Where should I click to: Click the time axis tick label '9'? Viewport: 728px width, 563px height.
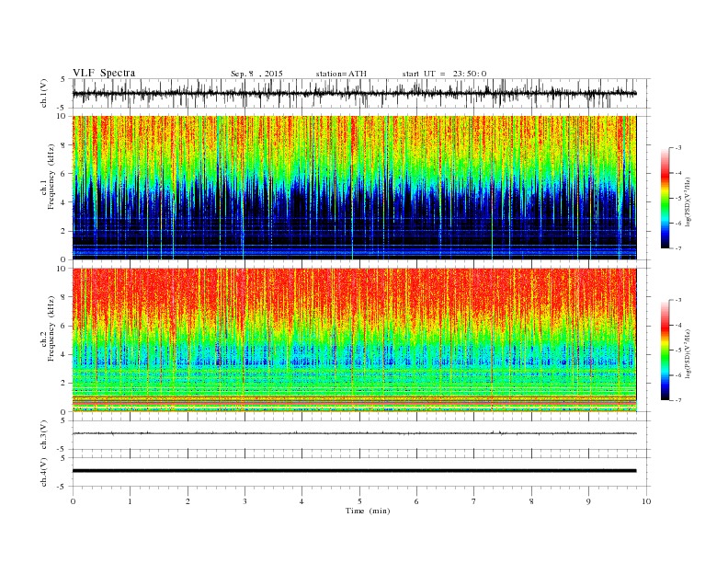point(588,501)
